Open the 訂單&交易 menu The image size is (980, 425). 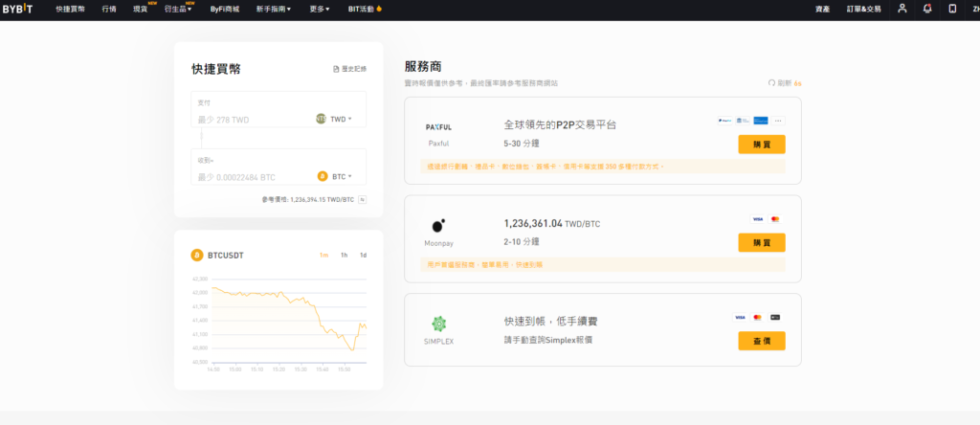[864, 10]
